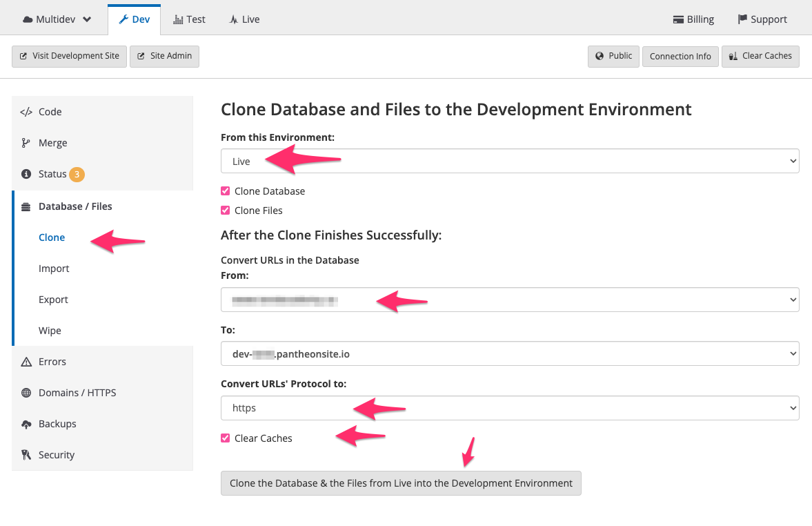Viewport: 812px width, 526px height.
Task: Click the Database / Files section header
Action: (103, 206)
